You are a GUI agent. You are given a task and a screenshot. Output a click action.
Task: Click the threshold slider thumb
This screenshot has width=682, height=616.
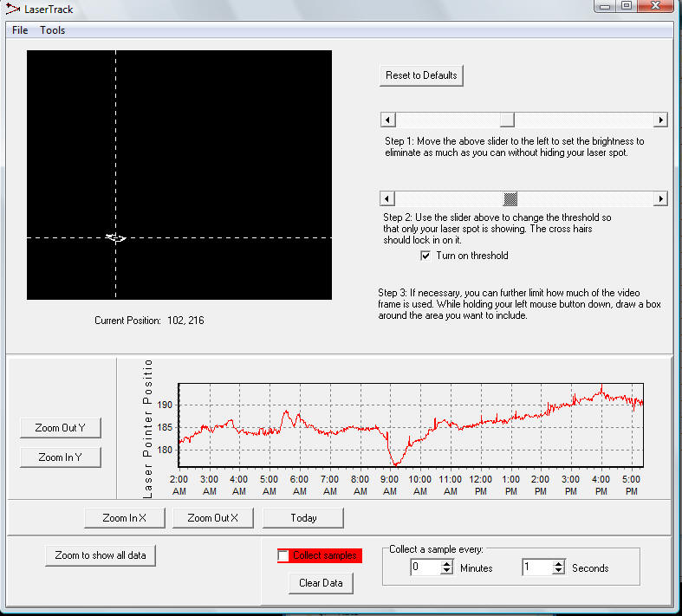(x=510, y=198)
